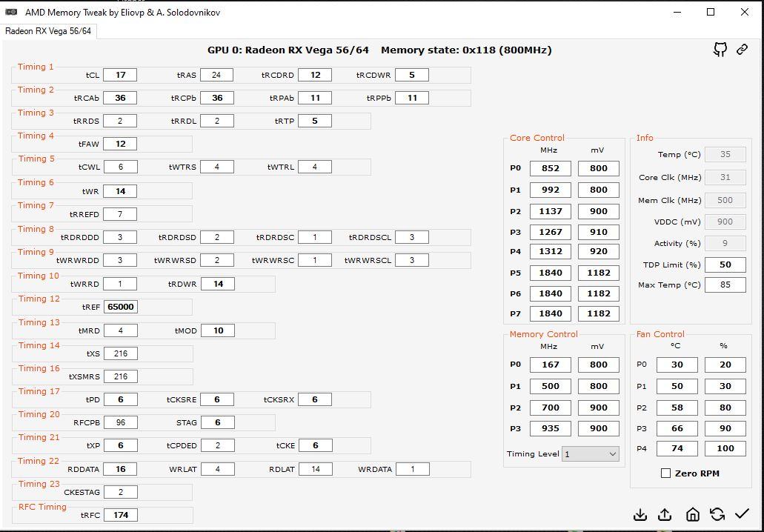764x532 pixels.
Task: Click Fan Control P4 percent field
Action: 725,448
